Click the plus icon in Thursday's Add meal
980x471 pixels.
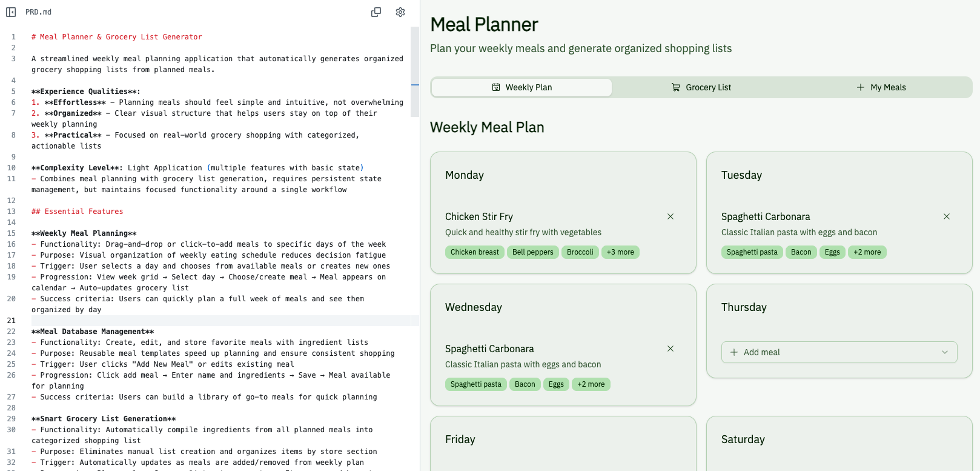tap(734, 352)
